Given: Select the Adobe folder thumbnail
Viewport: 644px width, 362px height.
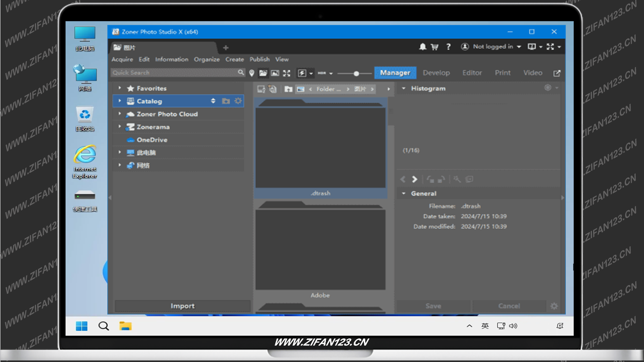Looking at the screenshot, I should 320,251.
